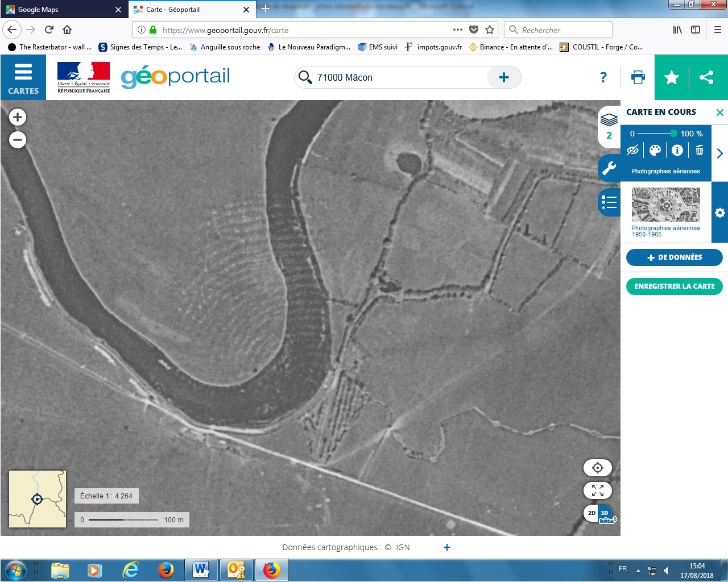Print the current map
Image resolution: width=728 pixels, height=582 pixels.
tap(638, 77)
